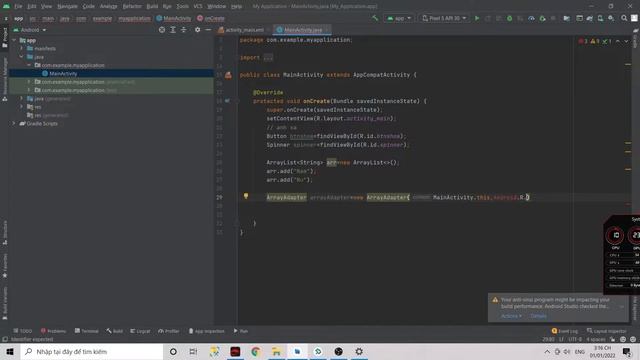Open the taskbar Settings gear icon

pyautogui.click(x=359, y=351)
